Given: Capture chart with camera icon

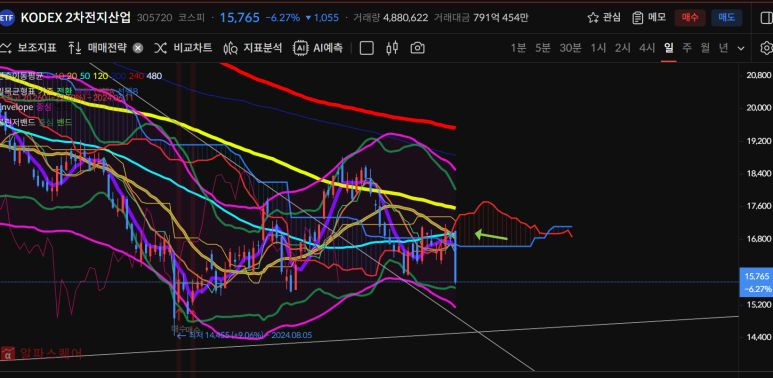Looking at the screenshot, I should 418,48.
